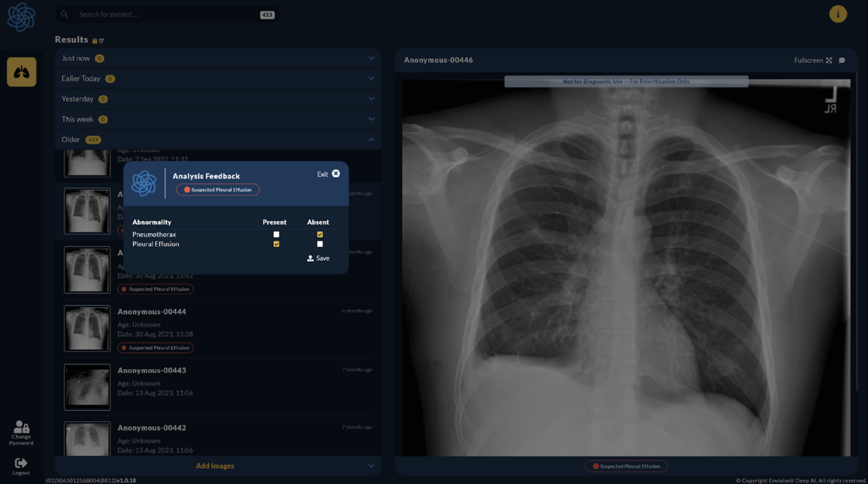Select the lung analysis icon in sidebar
868x484 pixels.
click(21, 71)
